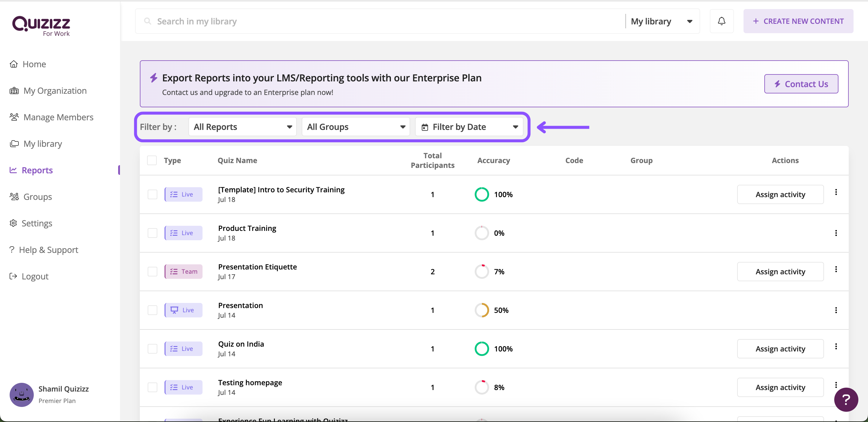
Task: Click Premier Plan label under profile
Action: click(57, 401)
